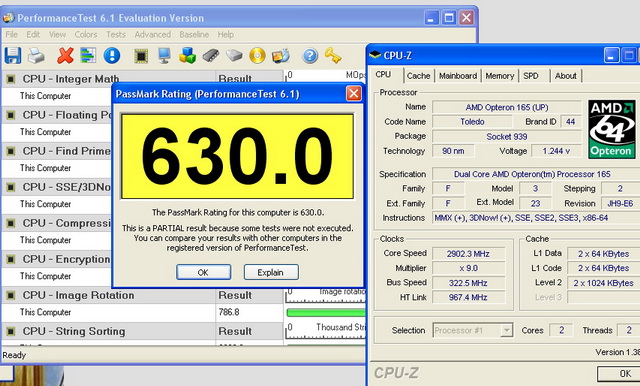Viewport: 640px width, 386px height.
Task: Open the Help menu in PerformanceTest
Action: point(225,35)
